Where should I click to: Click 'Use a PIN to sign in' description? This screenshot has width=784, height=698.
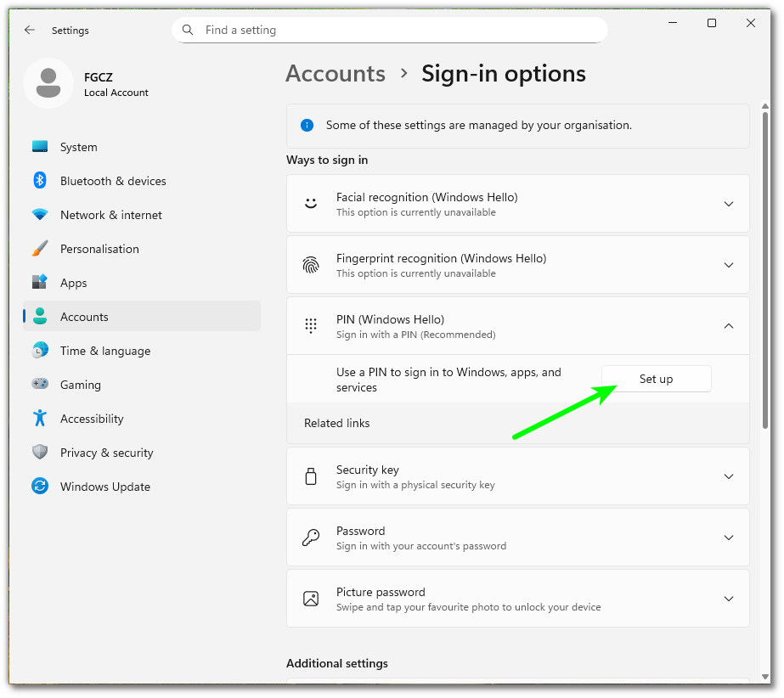448,380
